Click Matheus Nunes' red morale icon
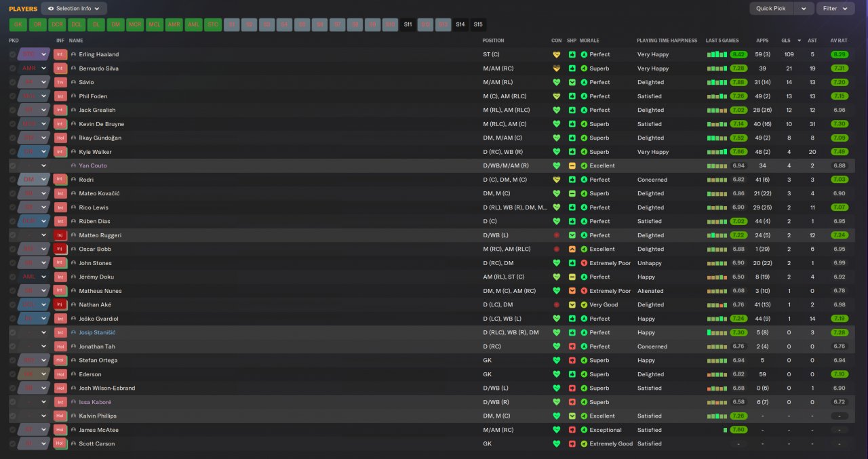 584,291
